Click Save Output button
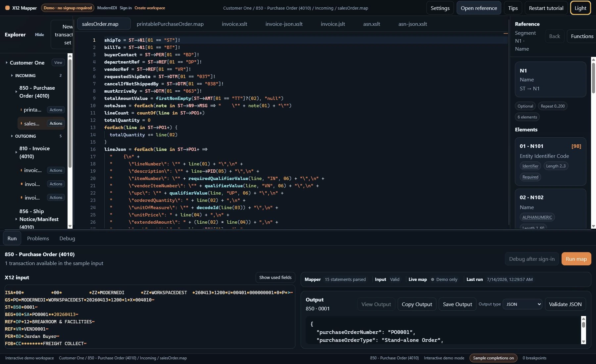Image resolution: width=596 pixels, height=364 pixels. pyautogui.click(x=457, y=304)
